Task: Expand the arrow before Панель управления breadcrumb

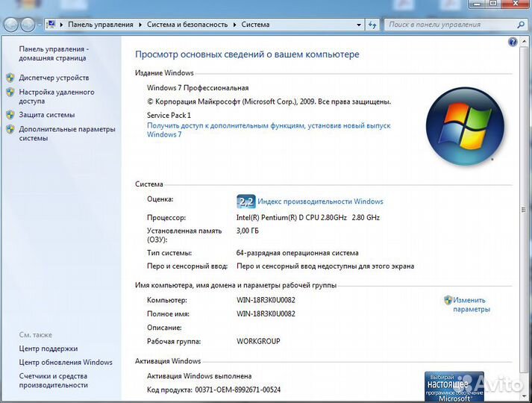Action: point(61,25)
